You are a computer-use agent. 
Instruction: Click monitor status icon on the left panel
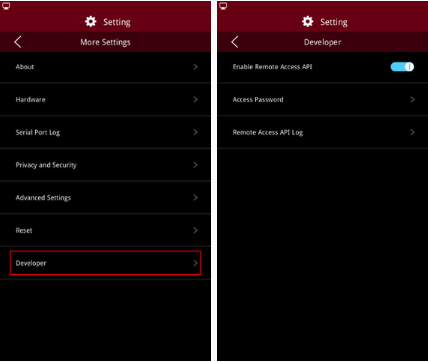tap(6, 6)
